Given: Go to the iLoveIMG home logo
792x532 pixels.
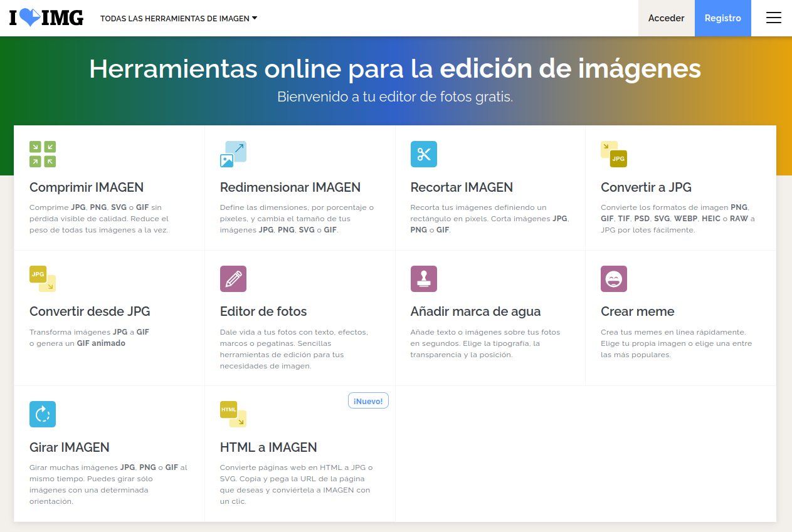Looking at the screenshot, I should [x=46, y=18].
